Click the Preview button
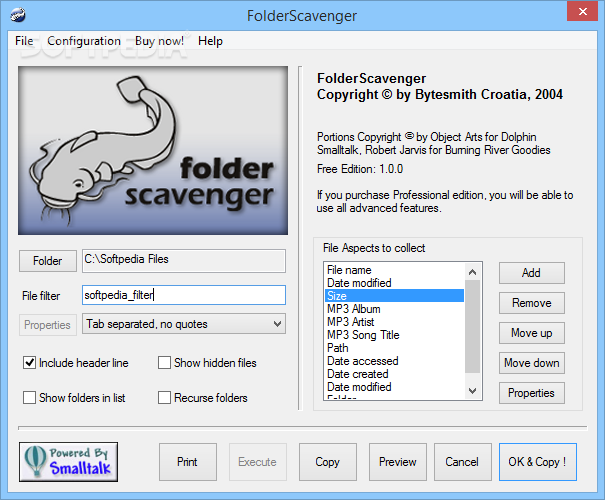 coord(398,462)
